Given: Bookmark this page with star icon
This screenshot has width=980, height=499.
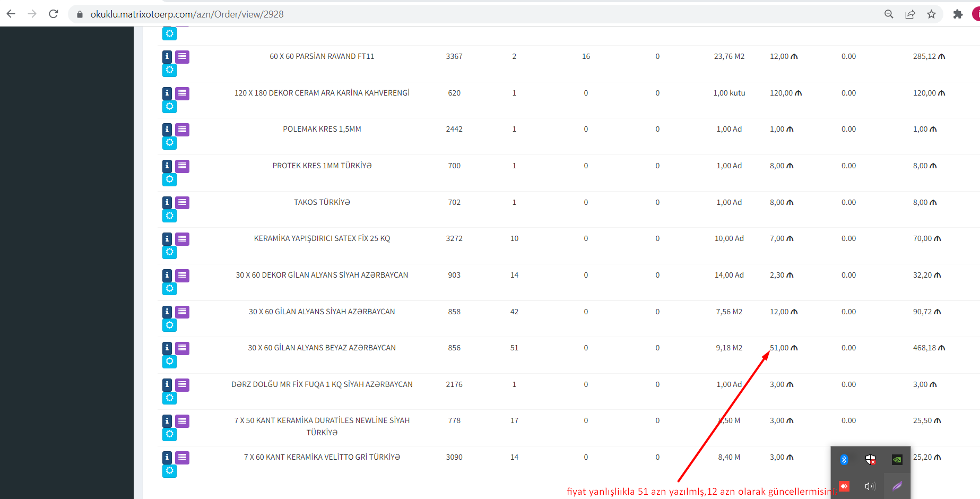Looking at the screenshot, I should (x=931, y=14).
